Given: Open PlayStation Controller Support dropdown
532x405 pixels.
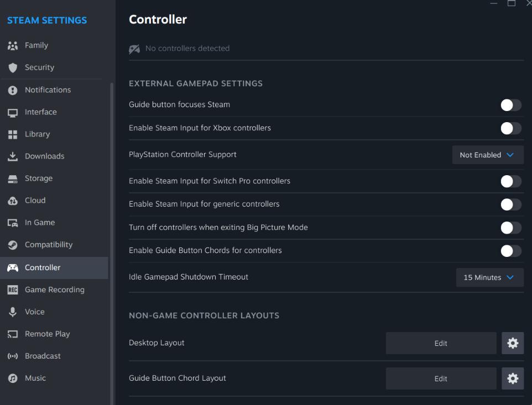Looking at the screenshot, I should (x=488, y=155).
